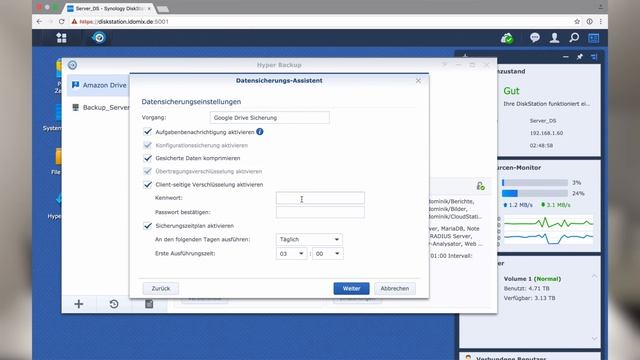Screen dimensions: 640x360
Task: Switch to the Server_DS browser tab
Action: [109, 8]
